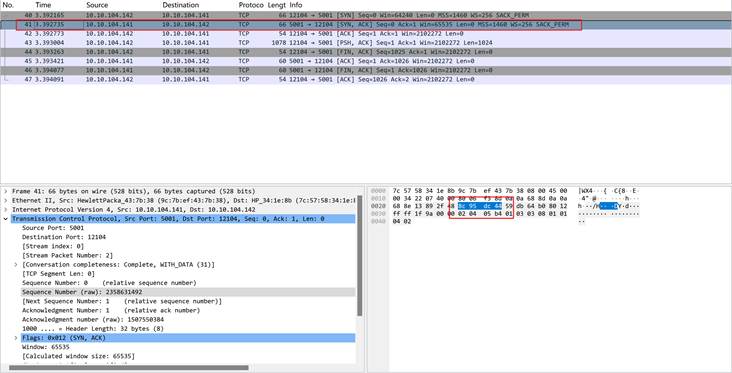Viewport: 732px width, 373px height.
Task: Click the highlighted ASCII characters in bytes pane
Action: (x=609, y=206)
